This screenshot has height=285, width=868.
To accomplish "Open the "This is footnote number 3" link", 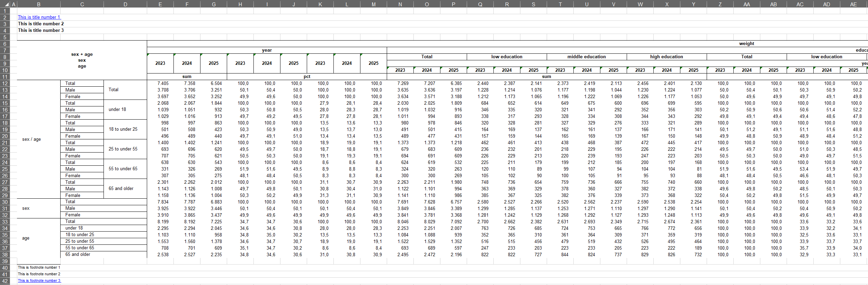I will point(39,280).
